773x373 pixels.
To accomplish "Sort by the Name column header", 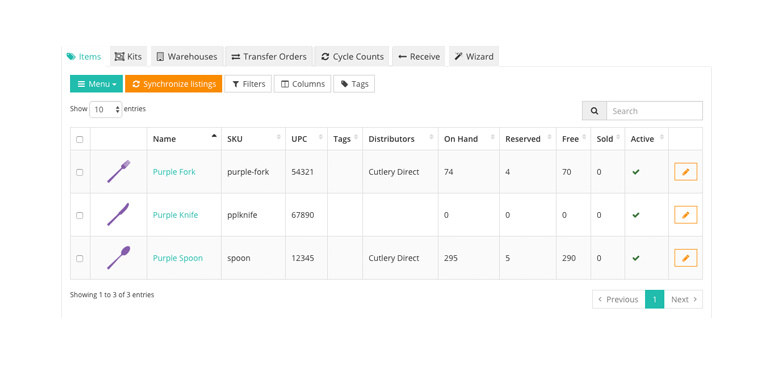I will point(184,139).
